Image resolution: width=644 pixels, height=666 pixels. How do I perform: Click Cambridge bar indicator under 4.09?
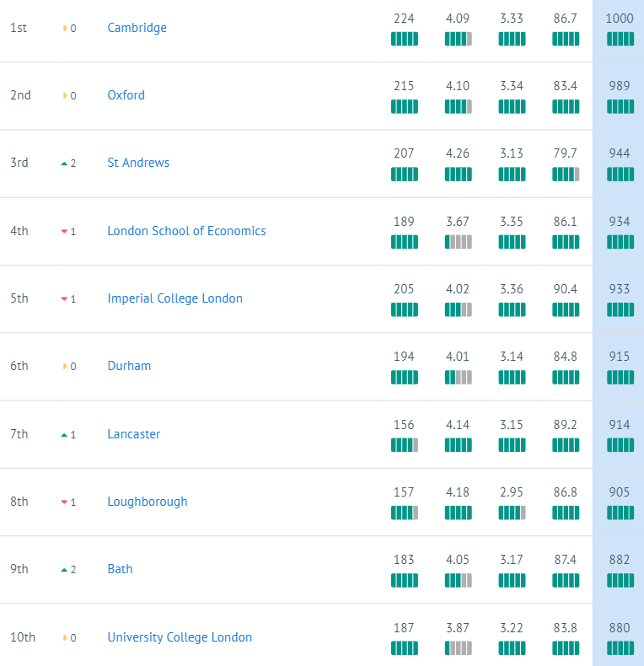click(458, 39)
